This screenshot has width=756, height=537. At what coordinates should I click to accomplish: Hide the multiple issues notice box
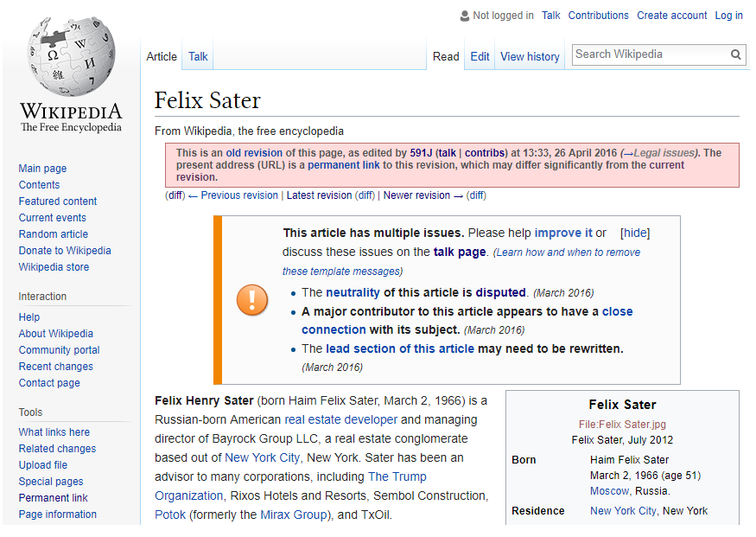[x=635, y=233]
